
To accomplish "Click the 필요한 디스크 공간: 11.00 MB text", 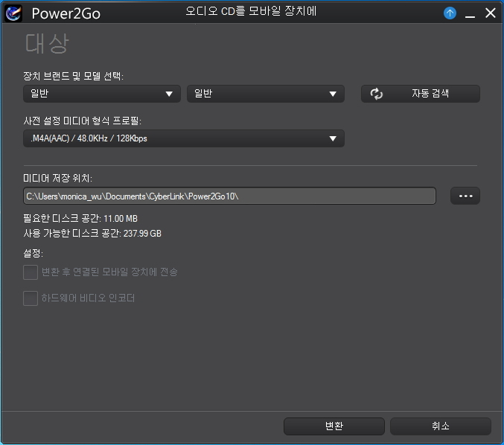I will (x=80, y=219).
